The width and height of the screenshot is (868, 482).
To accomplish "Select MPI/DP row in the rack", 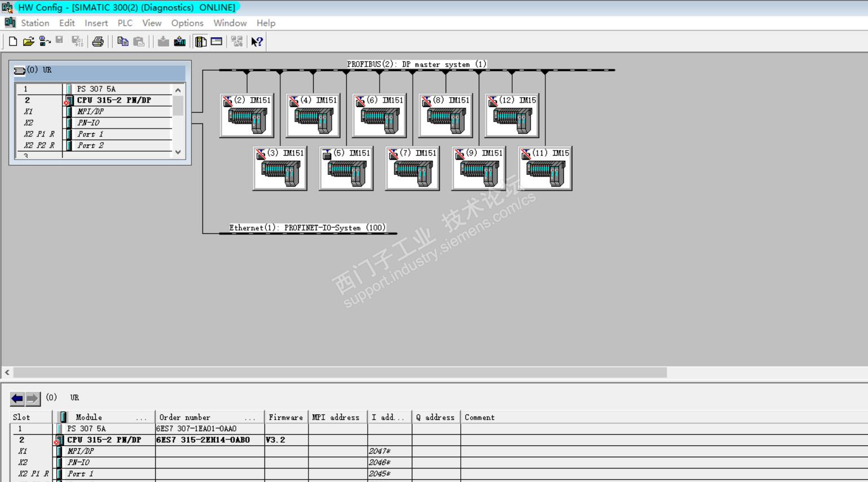I will point(94,112).
